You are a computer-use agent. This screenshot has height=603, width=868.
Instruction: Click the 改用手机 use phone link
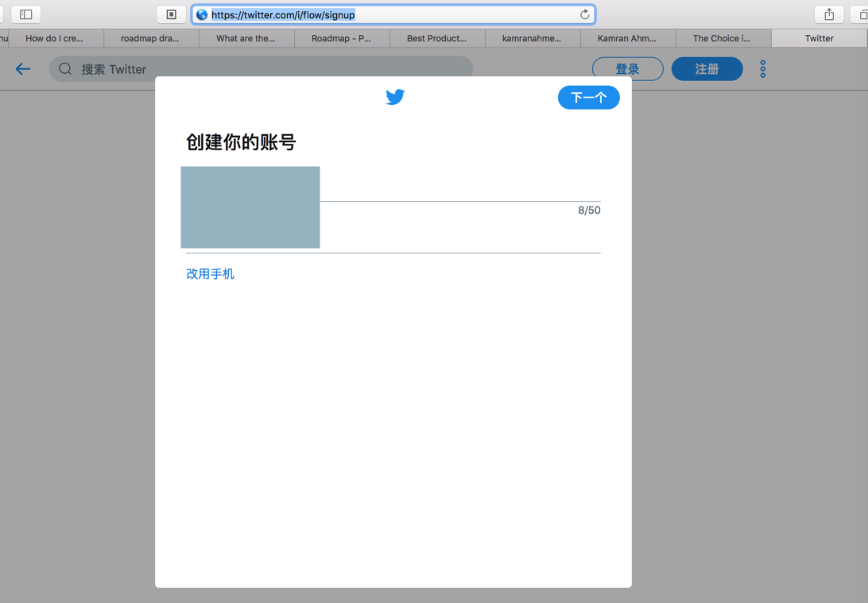(211, 274)
